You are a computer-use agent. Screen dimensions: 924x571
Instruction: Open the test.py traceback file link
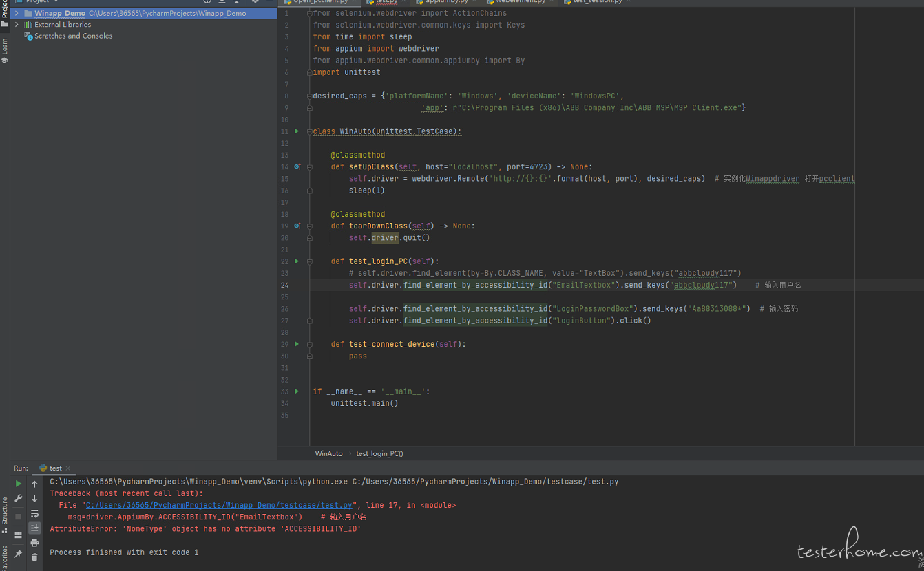coord(219,505)
